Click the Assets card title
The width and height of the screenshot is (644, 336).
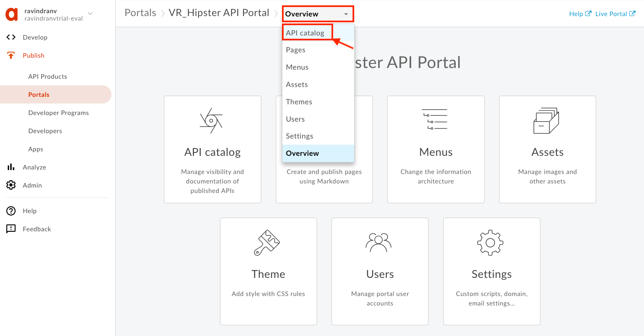pos(547,152)
